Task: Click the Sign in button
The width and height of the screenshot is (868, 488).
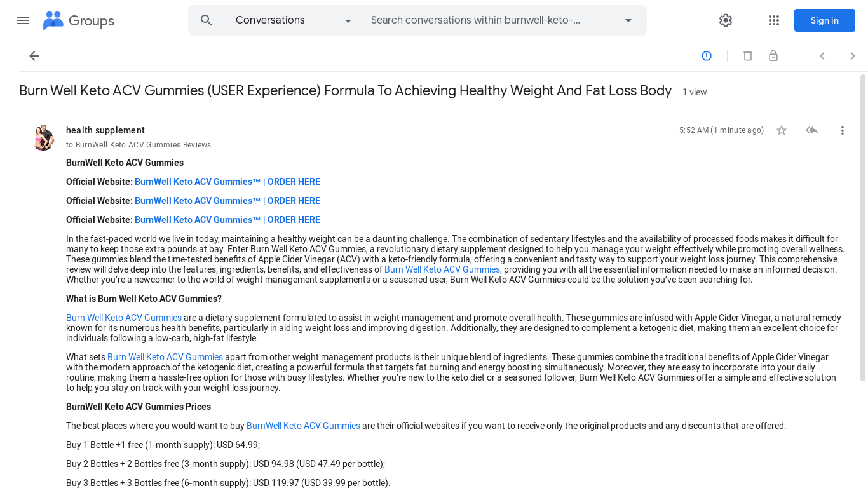Action: pyautogui.click(x=825, y=20)
